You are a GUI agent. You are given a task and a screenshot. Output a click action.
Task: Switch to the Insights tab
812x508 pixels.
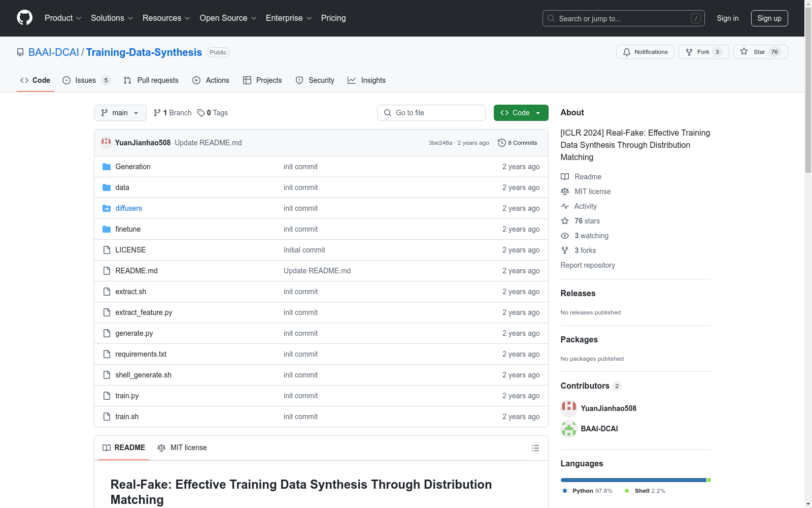pos(366,80)
